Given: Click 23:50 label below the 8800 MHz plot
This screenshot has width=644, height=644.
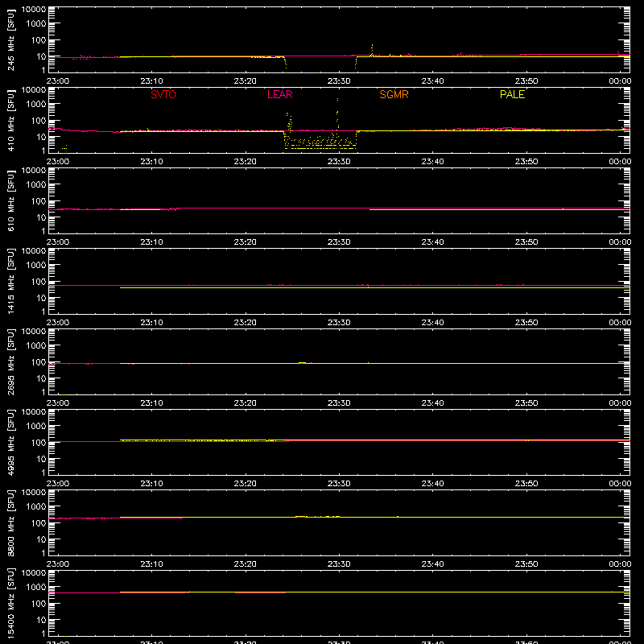Looking at the screenshot, I should coord(526,564).
